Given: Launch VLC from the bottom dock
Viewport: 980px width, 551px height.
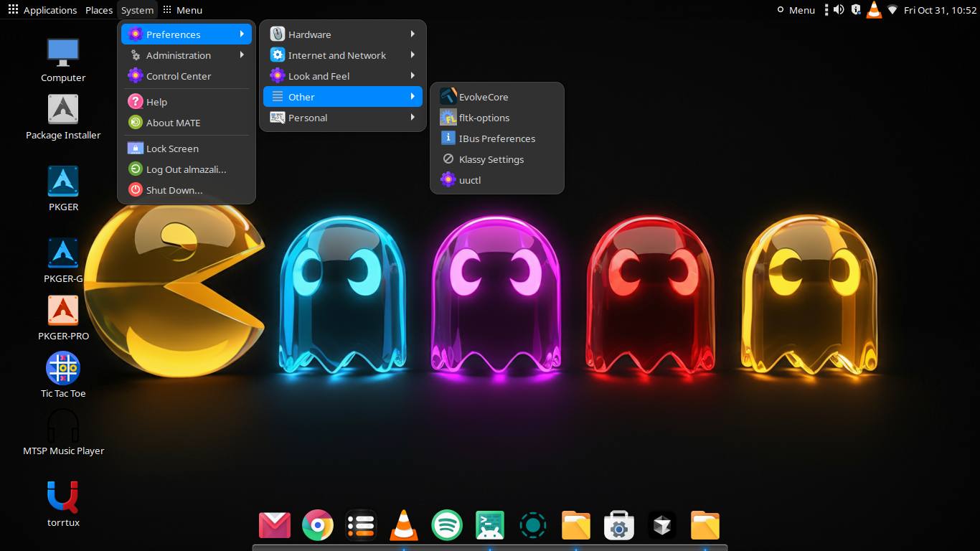Looking at the screenshot, I should (404, 525).
